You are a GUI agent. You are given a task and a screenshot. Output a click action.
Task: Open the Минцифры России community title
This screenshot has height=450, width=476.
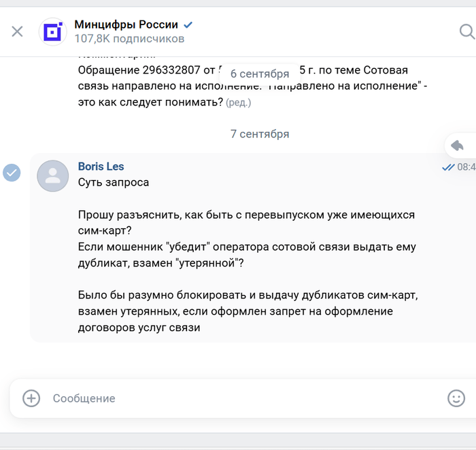[x=126, y=25]
